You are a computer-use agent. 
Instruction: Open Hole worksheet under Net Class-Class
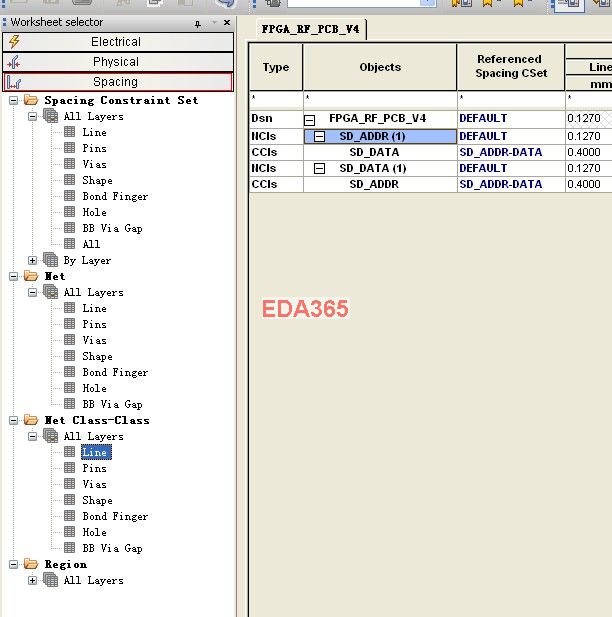tap(94, 532)
